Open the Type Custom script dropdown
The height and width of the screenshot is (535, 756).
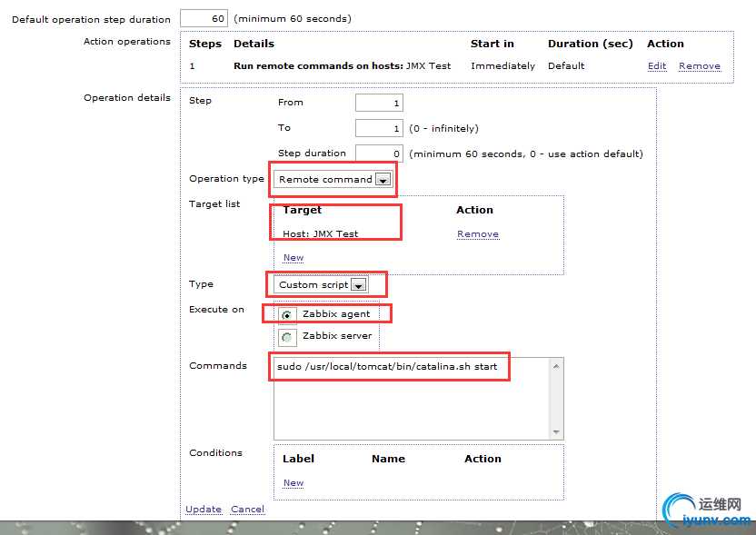321,285
